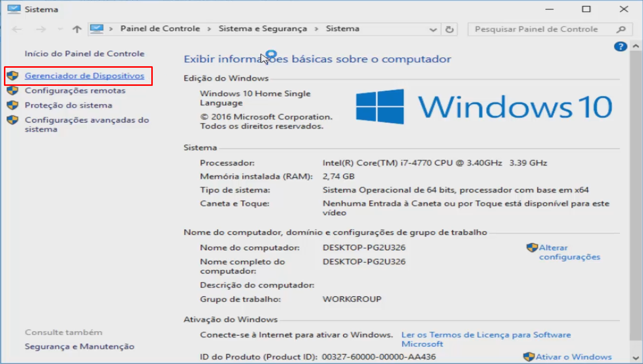Click the shield icon next to Ativar o Windows
This screenshot has height=364, width=643.
529,357
